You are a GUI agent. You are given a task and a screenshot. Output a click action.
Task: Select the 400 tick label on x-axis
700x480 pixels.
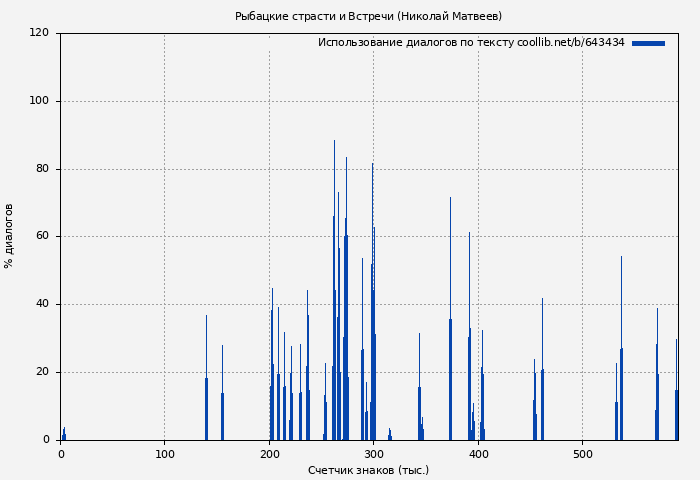click(x=478, y=454)
